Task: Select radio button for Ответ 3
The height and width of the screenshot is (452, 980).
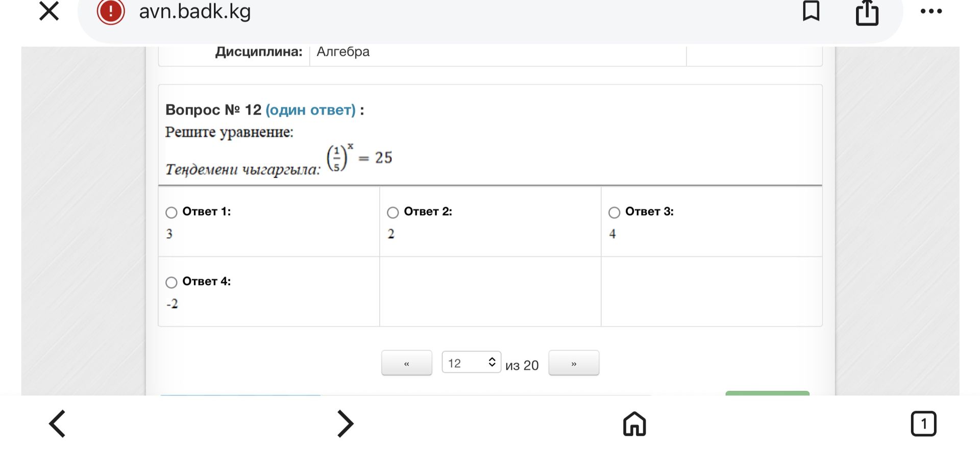Action: tap(614, 212)
